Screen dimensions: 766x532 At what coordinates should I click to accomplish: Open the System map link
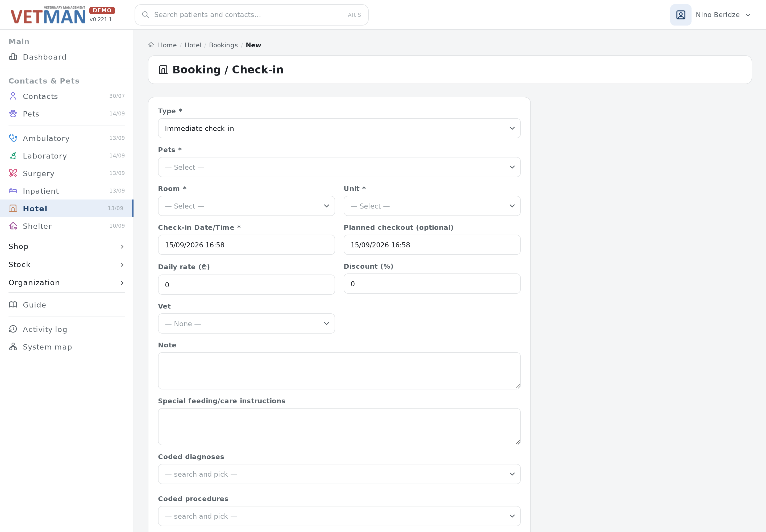click(47, 347)
